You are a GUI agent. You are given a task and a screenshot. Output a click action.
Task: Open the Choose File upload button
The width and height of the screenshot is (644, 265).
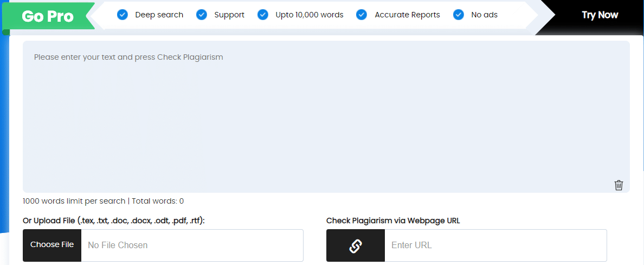coord(52,245)
